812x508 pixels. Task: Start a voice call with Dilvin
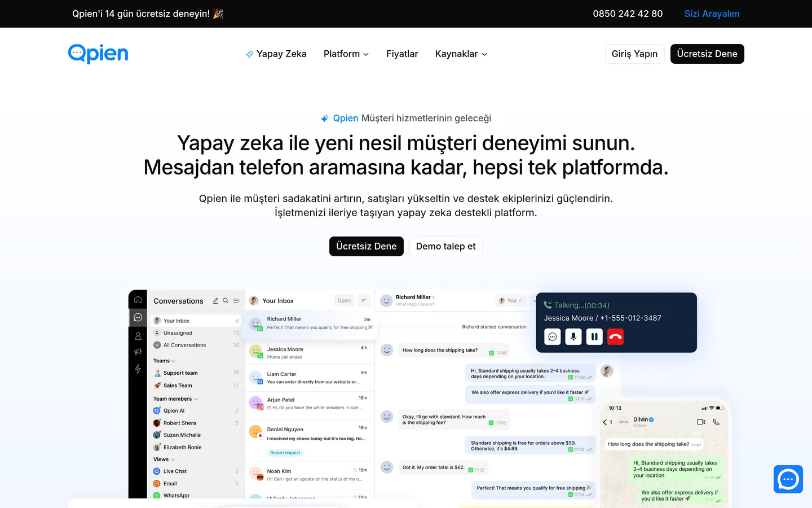[x=716, y=422]
